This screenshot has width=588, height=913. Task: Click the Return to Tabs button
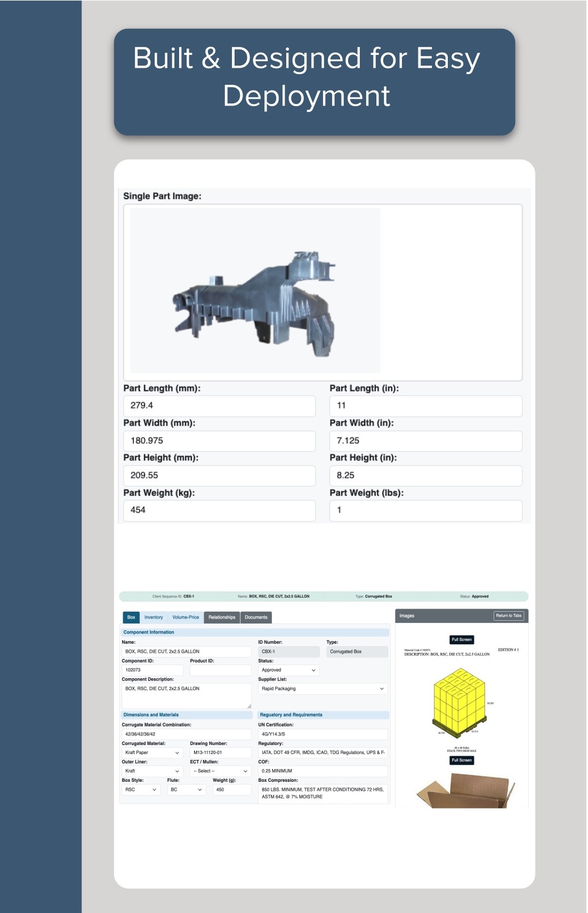[x=509, y=615]
